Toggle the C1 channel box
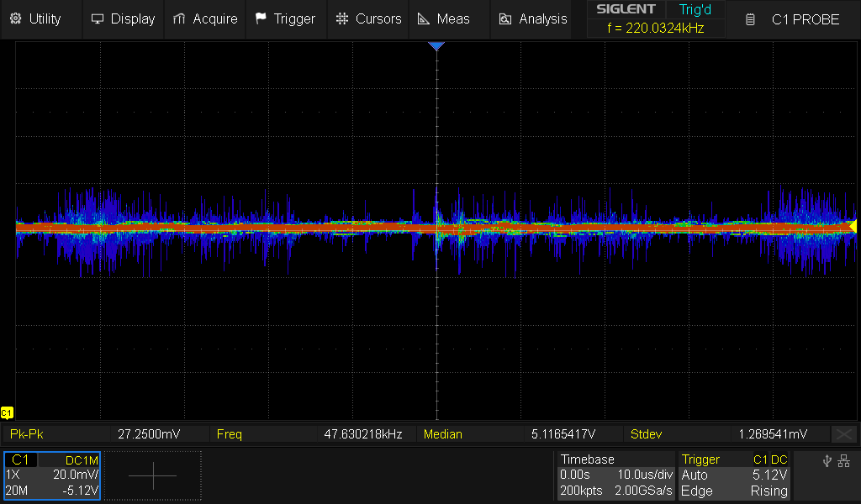Image resolution: width=861 pixels, height=504 pixels. tap(52, 475)
